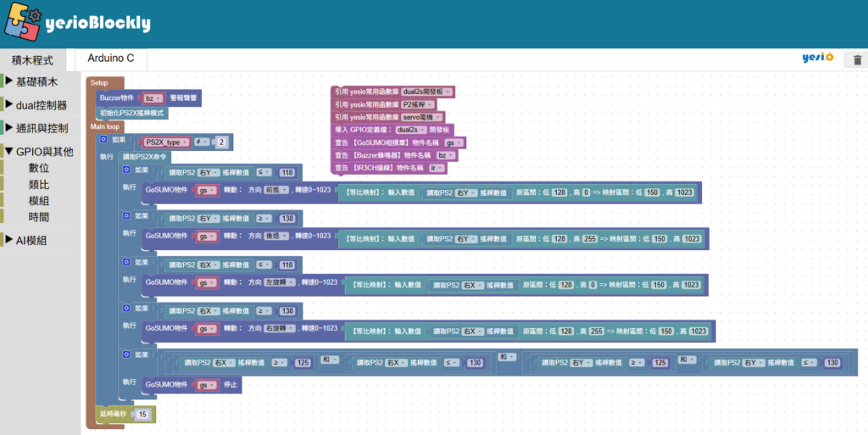
Task: Open the P2搖桿 library dropdown
Action: click(x=417, y=104)
